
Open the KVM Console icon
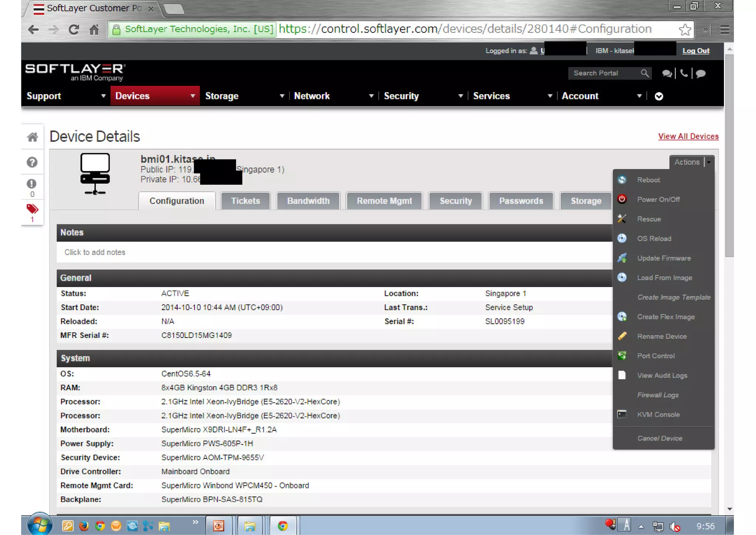point(622,414)
